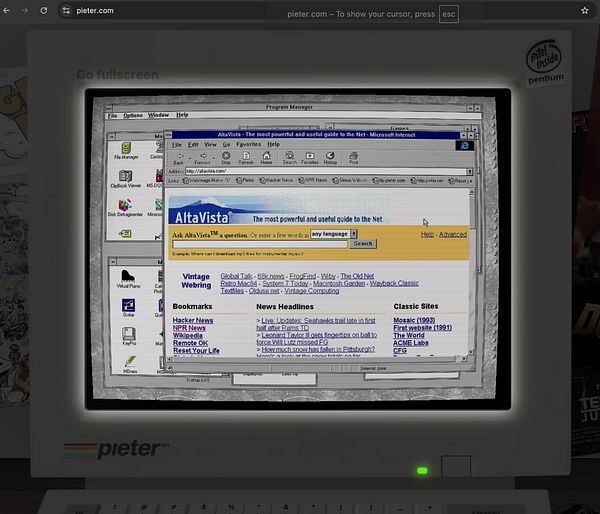Viewport: 600px width, 514px height.
Task: Expand Links bar overflow arrow
Action: click(x=471, y=181)
